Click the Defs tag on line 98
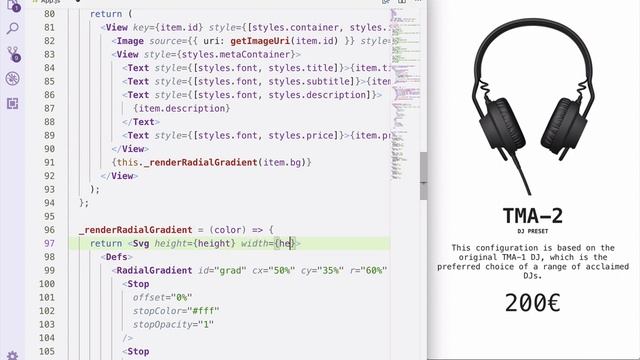This screenshot has height=360, width=640. [x=117, y=257]
